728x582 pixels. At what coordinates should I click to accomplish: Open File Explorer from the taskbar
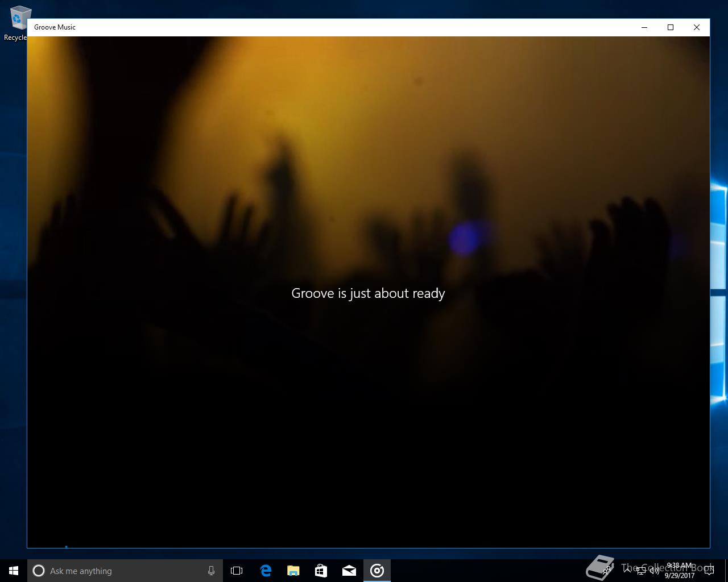(x=293, y=571)
